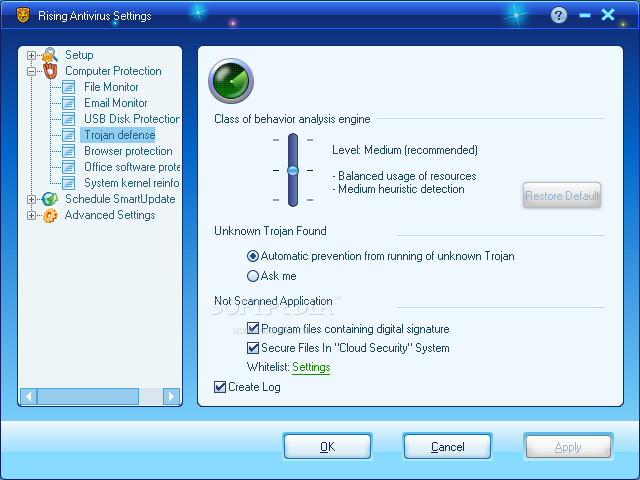Select automatic prevention of unknown Trojan
Viewport: 640px width, 480px height.
coord(253,256)
